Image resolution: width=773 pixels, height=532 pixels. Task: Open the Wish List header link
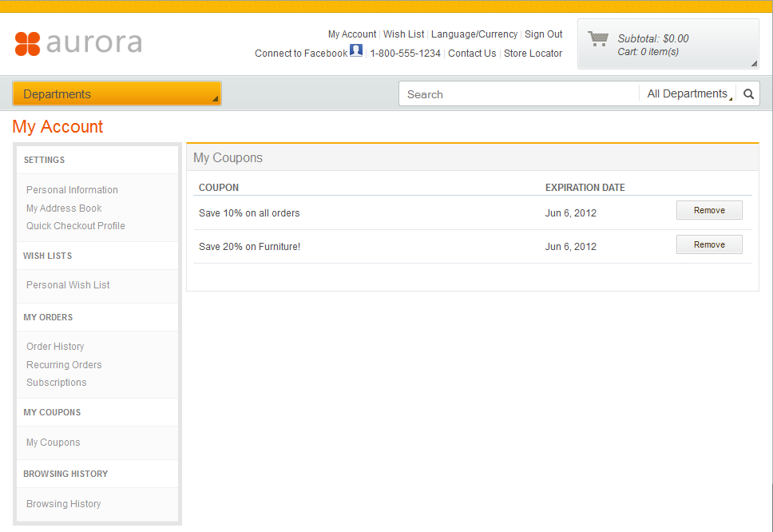point(403,34)
